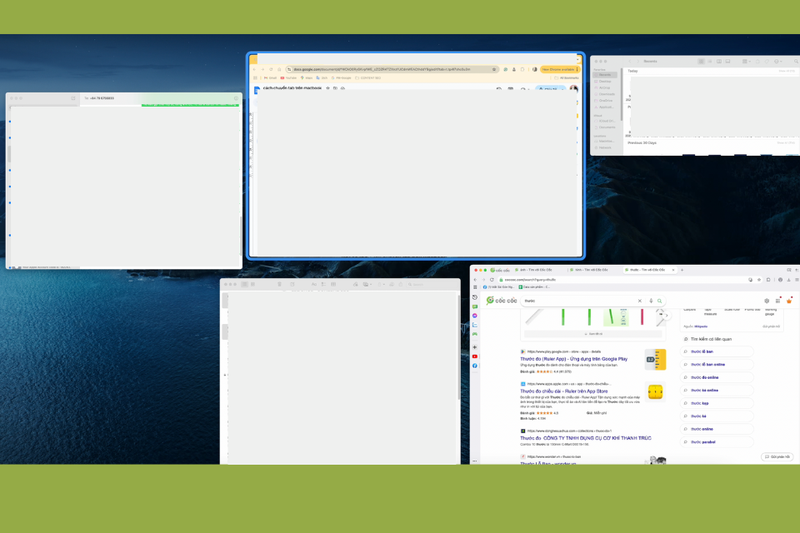
Task: Open the Messenger icon in Cốc Cốc sidebar
Action: tap(474, 316)
